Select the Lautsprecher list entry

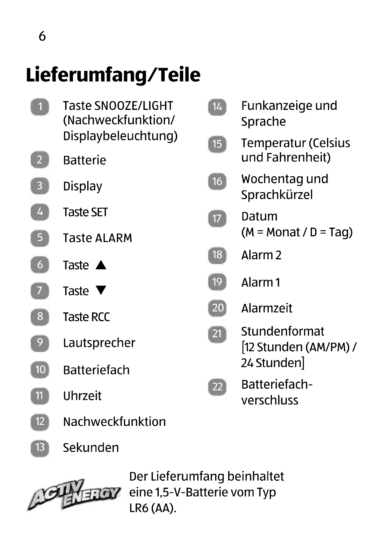point(99,343)
